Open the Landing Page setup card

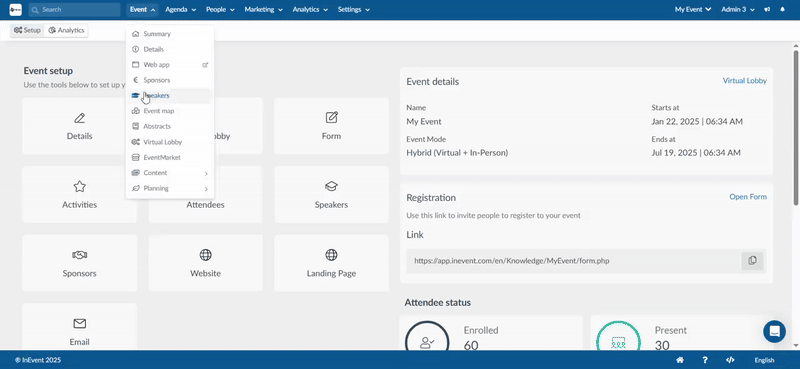click(331, 263)
